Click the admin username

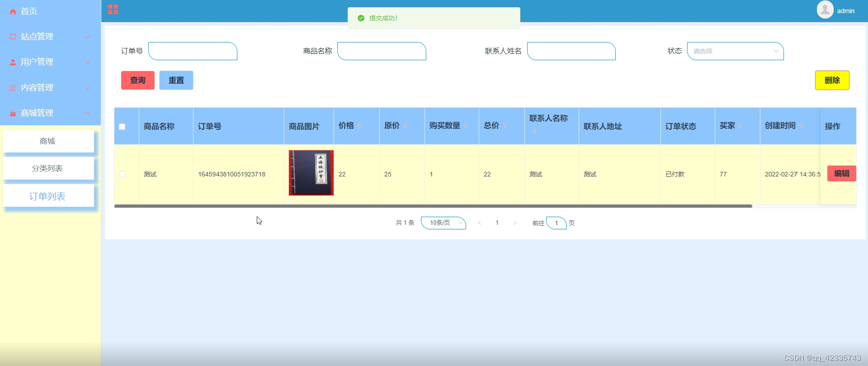click(x=845, y=11)
